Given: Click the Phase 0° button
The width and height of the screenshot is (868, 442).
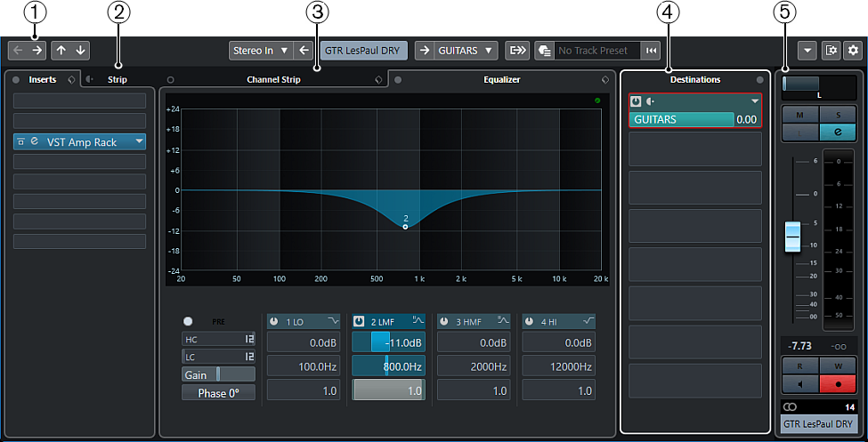Looking at the screenshot, I should (x=218, y=393).
